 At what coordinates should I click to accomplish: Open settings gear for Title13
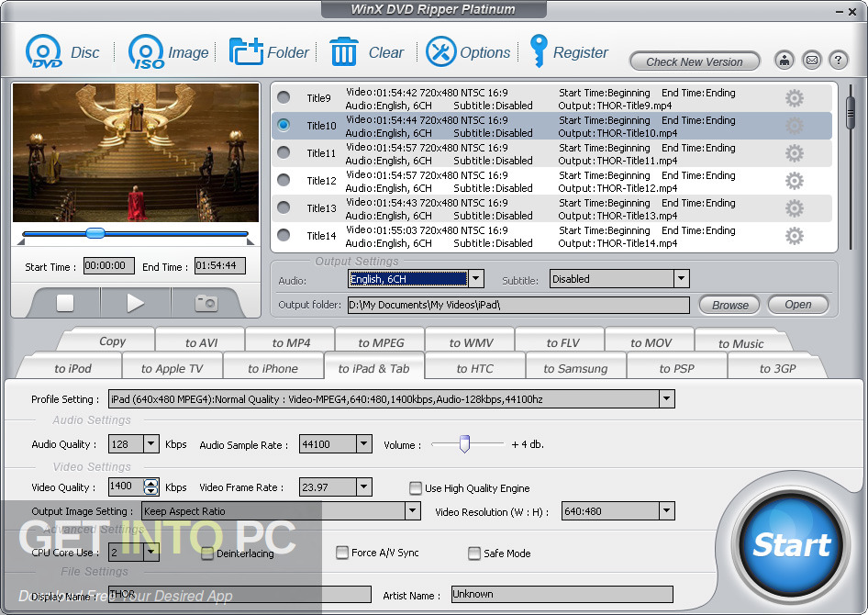[x=795, y=208]
